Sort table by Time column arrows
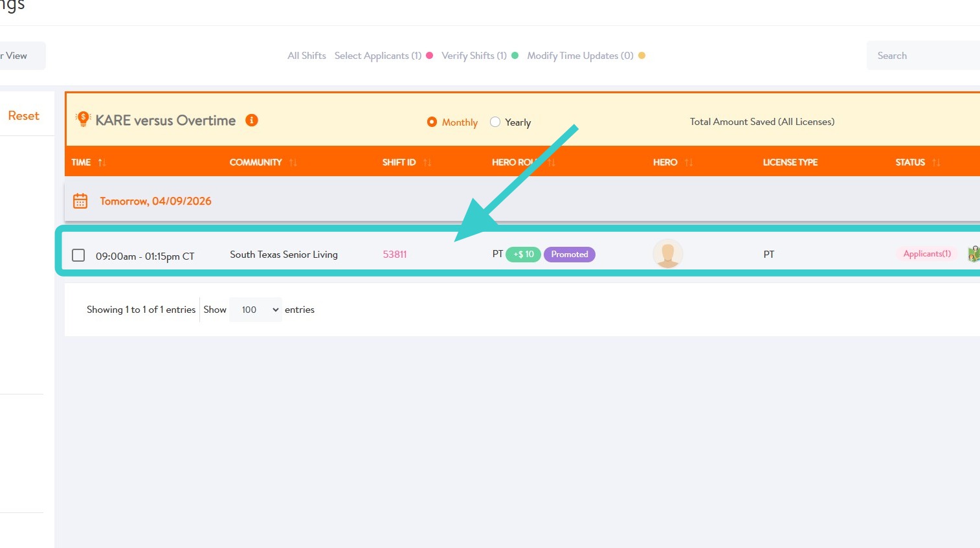 coord(102,163)
